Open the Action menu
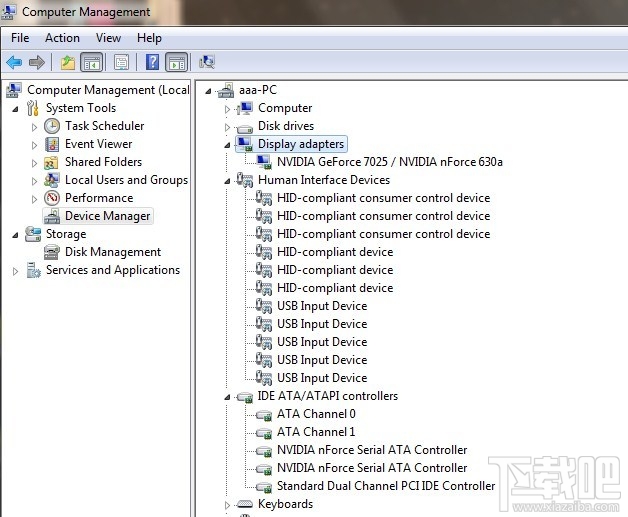Viewport: 628px width, 517px height. (62, 38)
